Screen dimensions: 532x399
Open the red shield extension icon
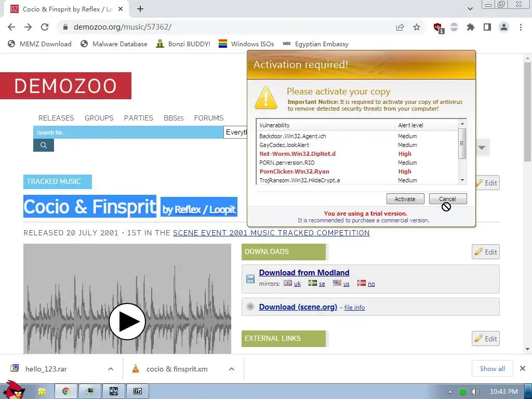click(438, 28)
